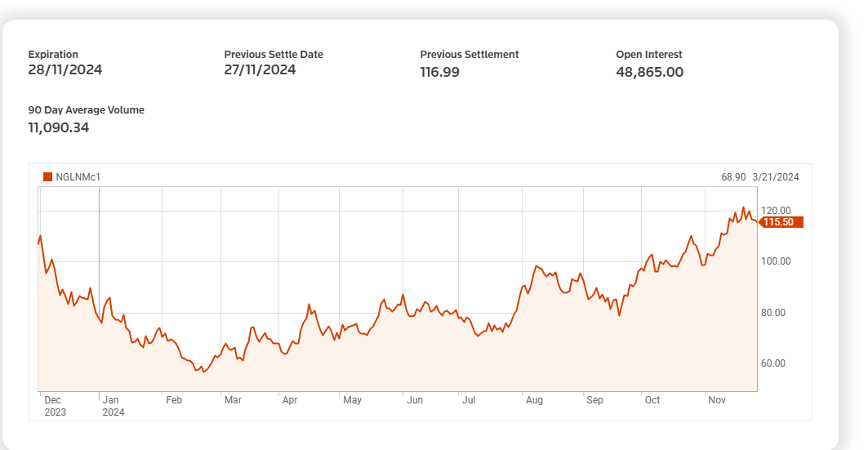Click the Apr month marker on axis

290,399
